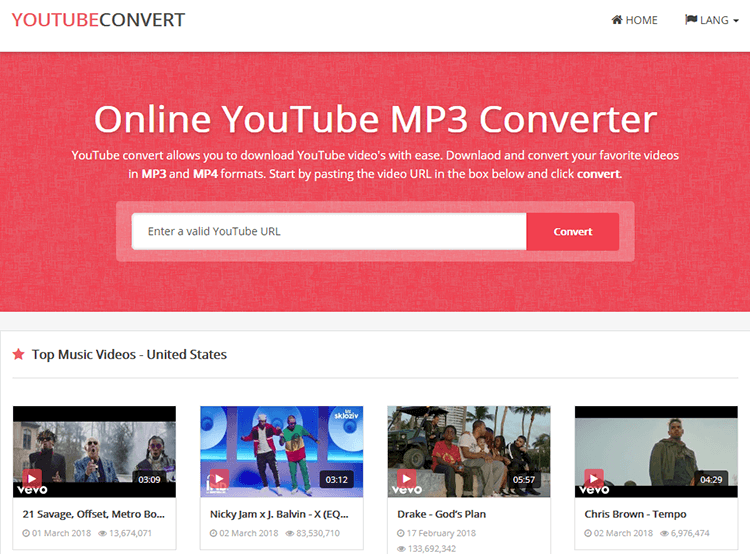This screenshot has height=554, width=750.
Task: Open the title link '21 Savage, Offset, Metro Bo...'
Action: point(94,514)
